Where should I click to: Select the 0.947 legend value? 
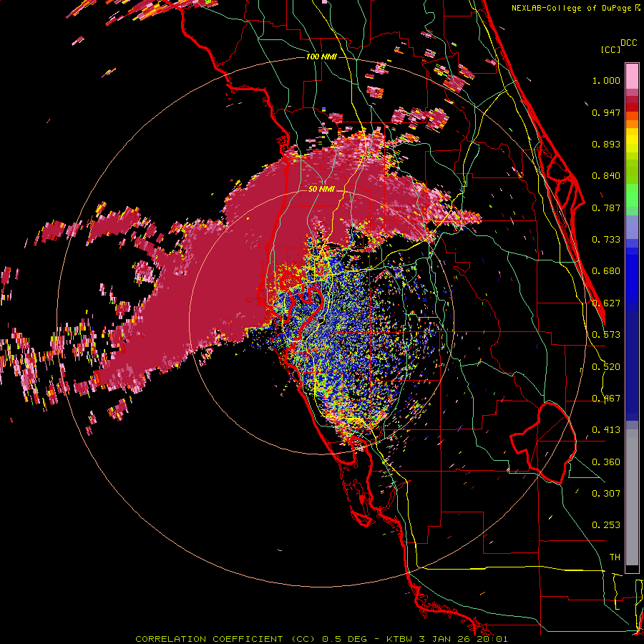pos(606,112)
